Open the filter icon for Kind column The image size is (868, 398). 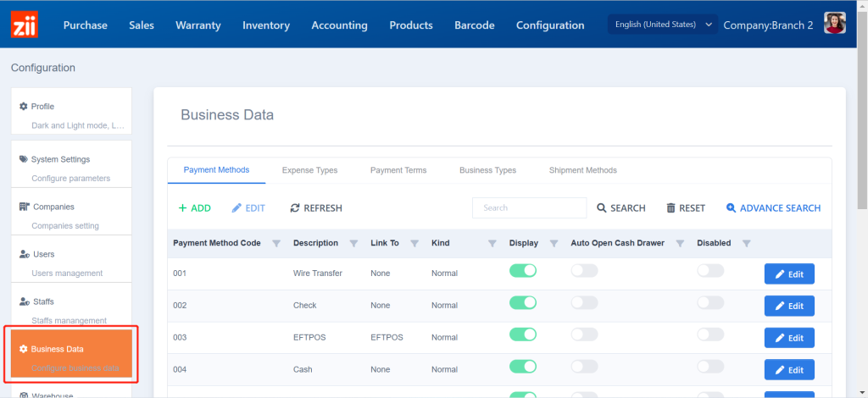[x=492, y=244]
